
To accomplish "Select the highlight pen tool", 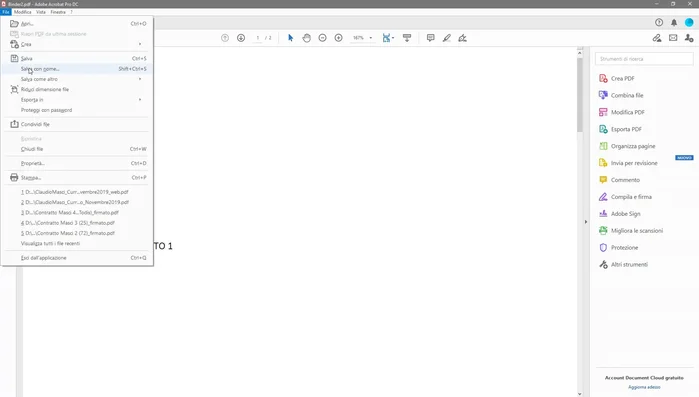I will click(447, 38).
